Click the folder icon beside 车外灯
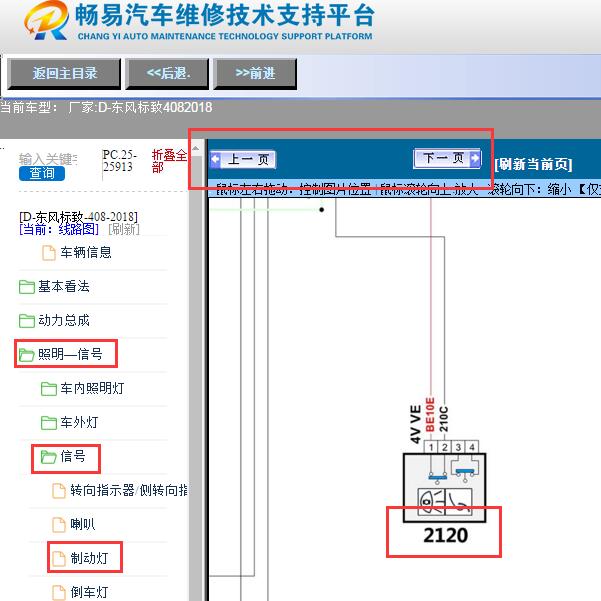Image resolution: width=601 pixels, height=601 pixels. click(x=49, y=423)
